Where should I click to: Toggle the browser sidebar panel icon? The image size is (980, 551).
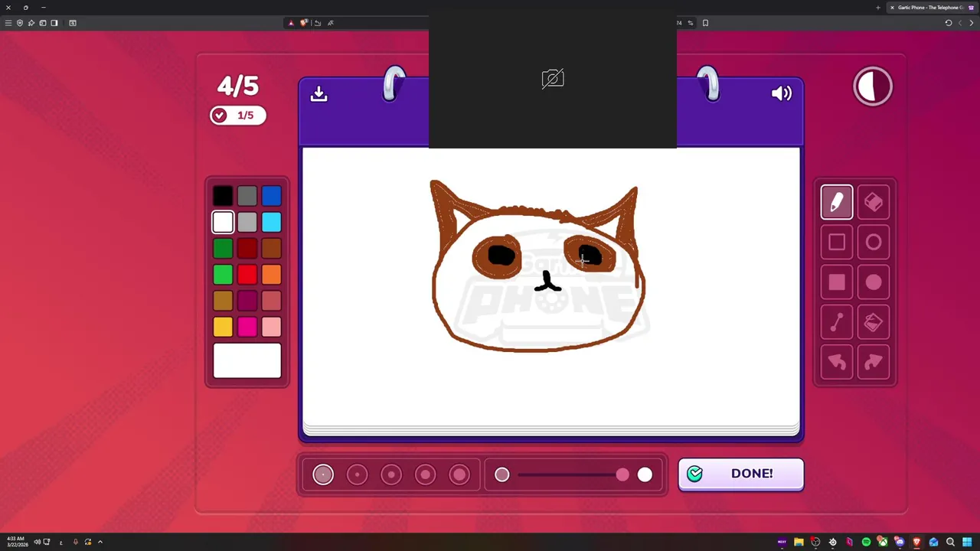point(54,23)
